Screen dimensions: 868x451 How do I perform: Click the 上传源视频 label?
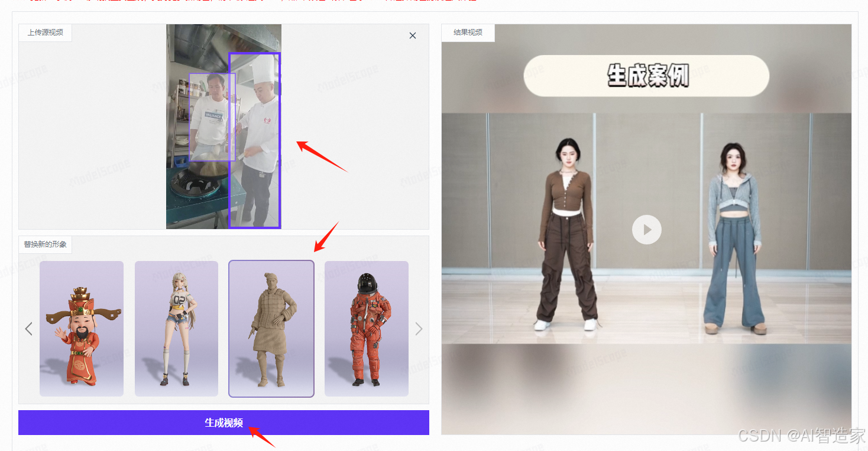45,33
